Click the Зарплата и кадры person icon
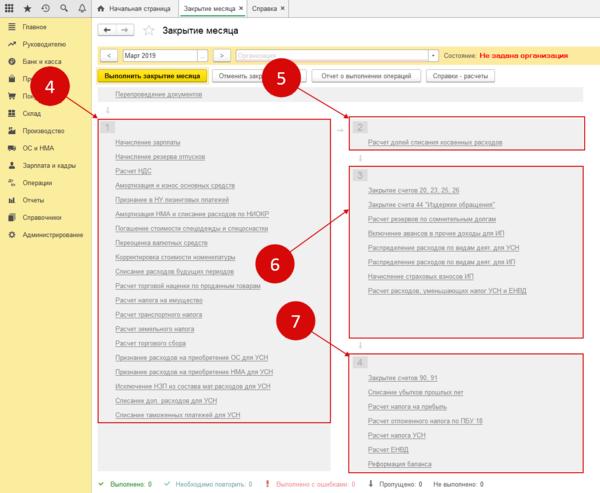This screenshot has height=493, width=600. click(x=12, y=165)
